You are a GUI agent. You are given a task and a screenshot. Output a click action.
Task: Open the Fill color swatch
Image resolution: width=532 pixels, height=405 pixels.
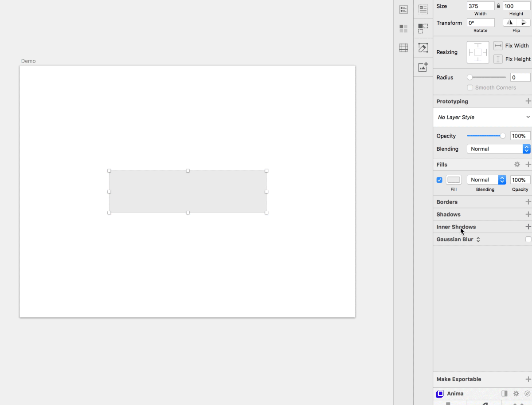(x=454, y=180)
